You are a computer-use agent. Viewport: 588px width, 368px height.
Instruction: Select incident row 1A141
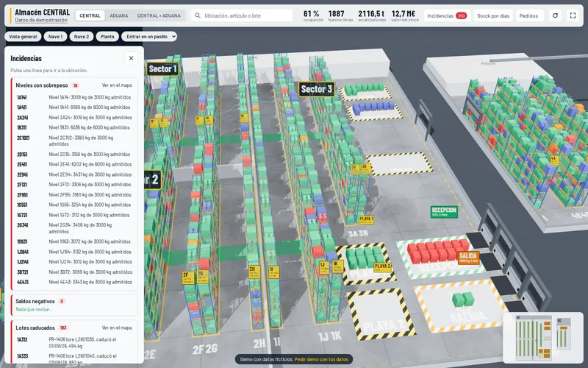pos(74,97)
